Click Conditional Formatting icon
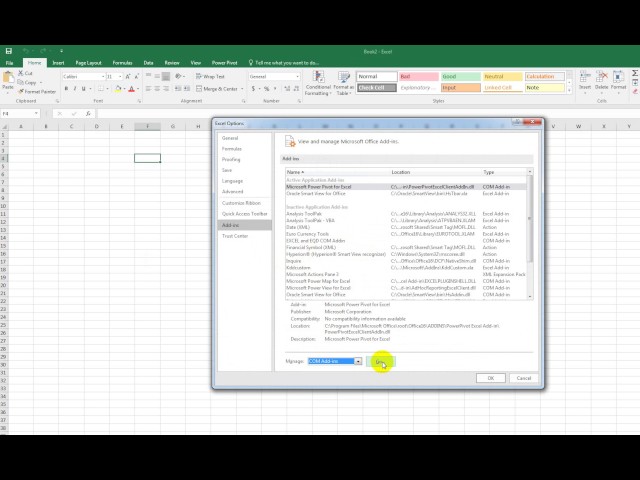 click(318, 77)
